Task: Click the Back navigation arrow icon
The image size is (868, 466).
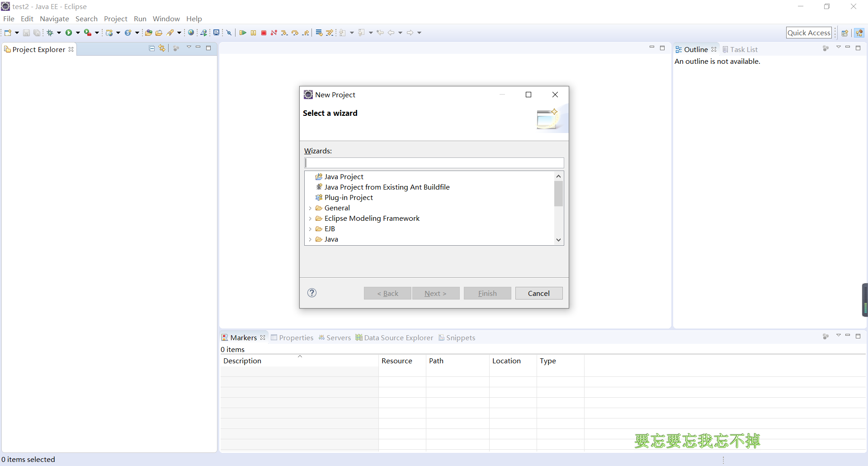Action: [x=391, y=33]
